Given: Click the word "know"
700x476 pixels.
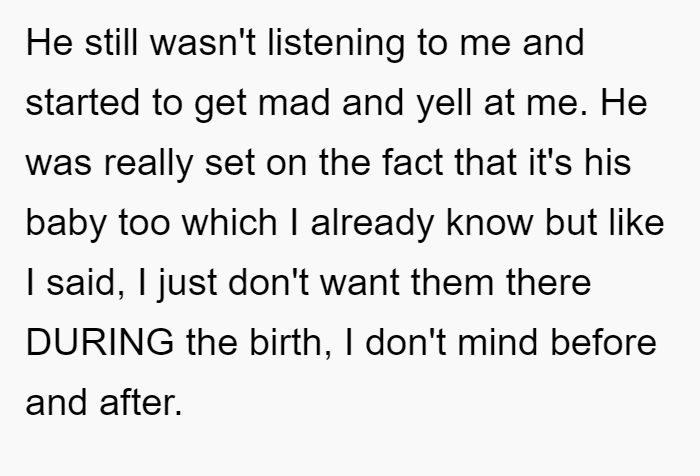Looking at the screenshot, I should [x=490, y=222].
